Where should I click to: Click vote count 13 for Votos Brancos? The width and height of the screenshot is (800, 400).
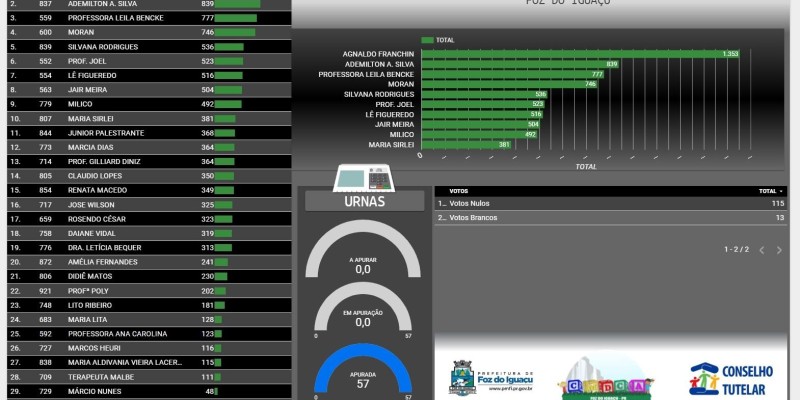(x=780, y=218)
